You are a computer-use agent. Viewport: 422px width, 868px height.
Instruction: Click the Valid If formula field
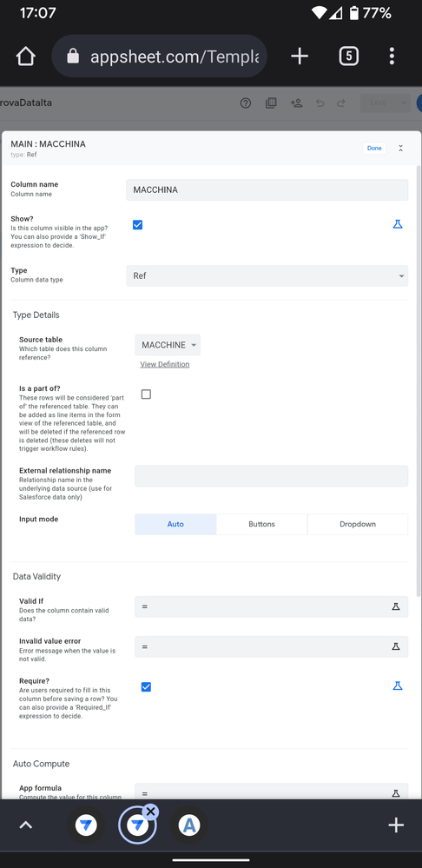tap(272, 606)
